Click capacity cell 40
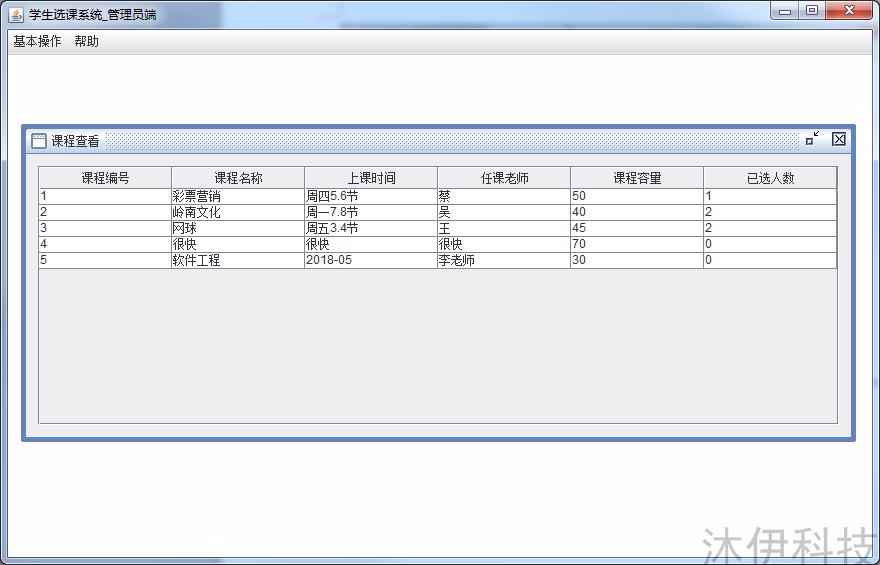The width and height of the screenshot is (880, 565). point(637,212)
